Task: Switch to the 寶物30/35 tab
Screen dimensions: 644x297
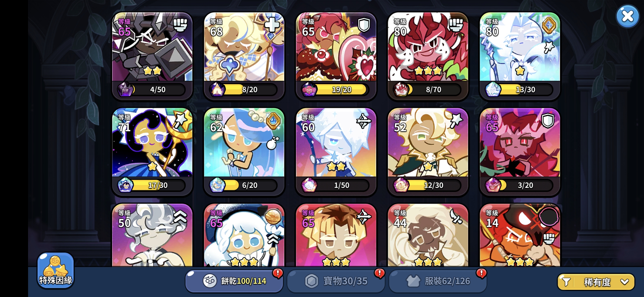Action: pyautogui.click(x=336, y=281)
